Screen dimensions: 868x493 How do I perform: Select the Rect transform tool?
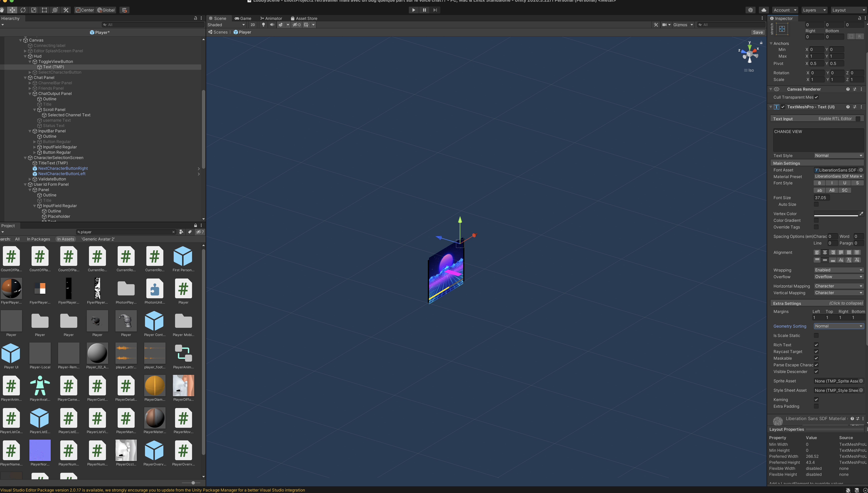tap(44, 10)
